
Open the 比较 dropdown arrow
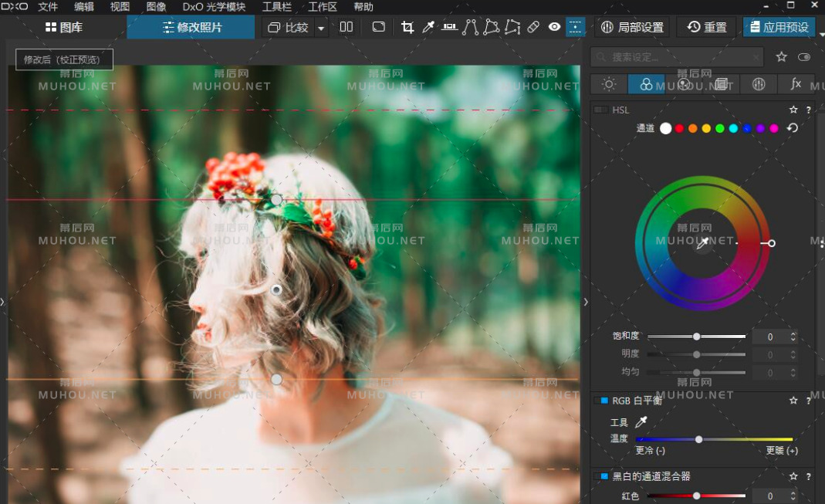click(321, 27)
